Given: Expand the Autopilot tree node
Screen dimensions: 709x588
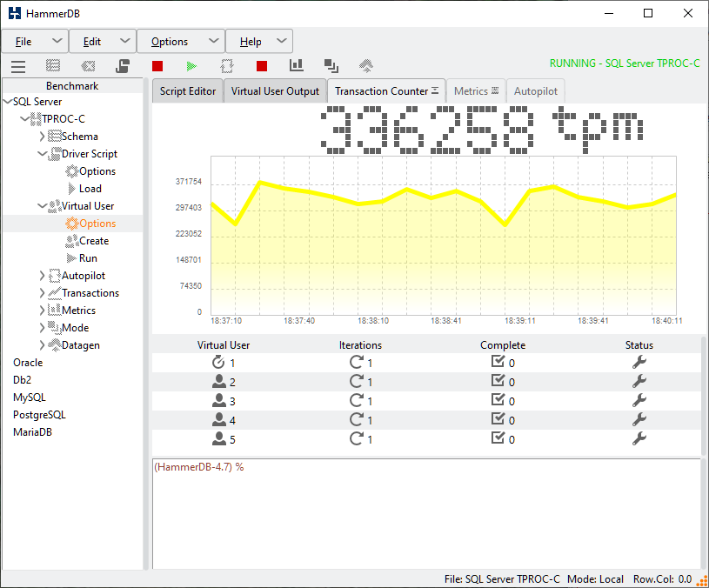Looking at the screenshot, I should coord(42,275).
